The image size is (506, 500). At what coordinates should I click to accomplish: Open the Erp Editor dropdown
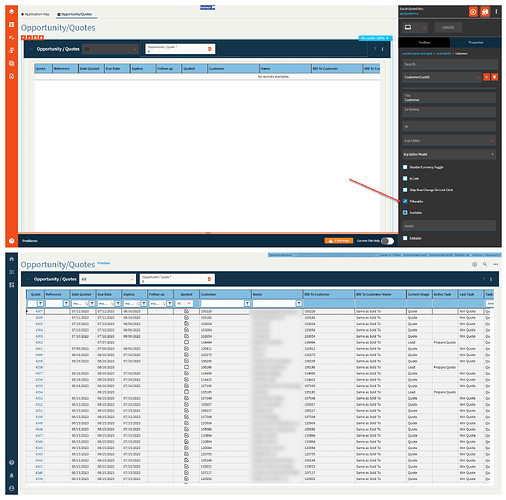pos(449,141)
